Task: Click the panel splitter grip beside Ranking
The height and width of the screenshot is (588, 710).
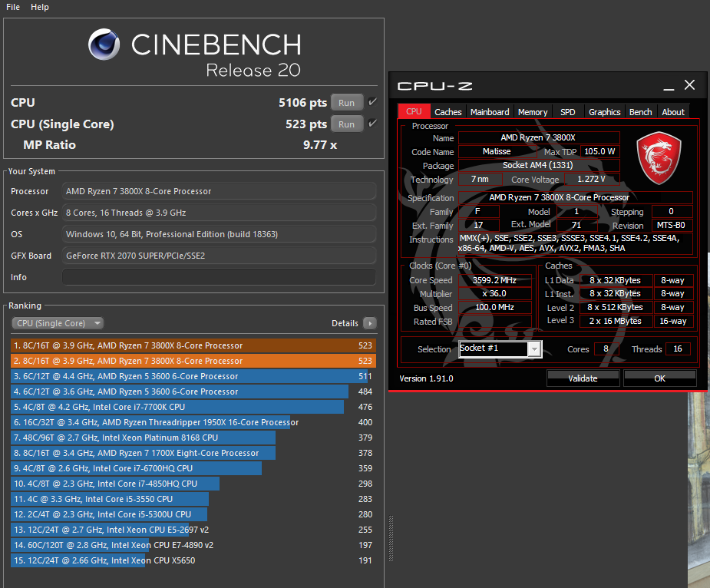Action: point(391,539)
